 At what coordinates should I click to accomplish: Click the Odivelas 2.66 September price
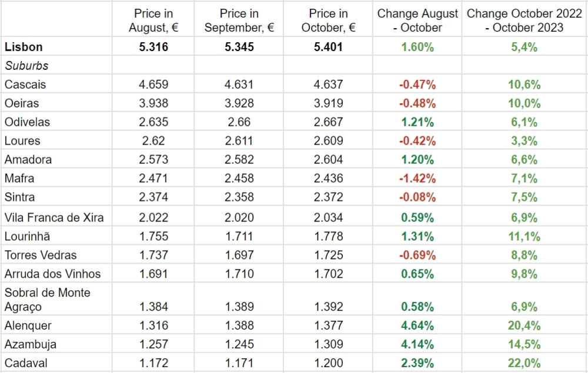(x=239, y=122)
